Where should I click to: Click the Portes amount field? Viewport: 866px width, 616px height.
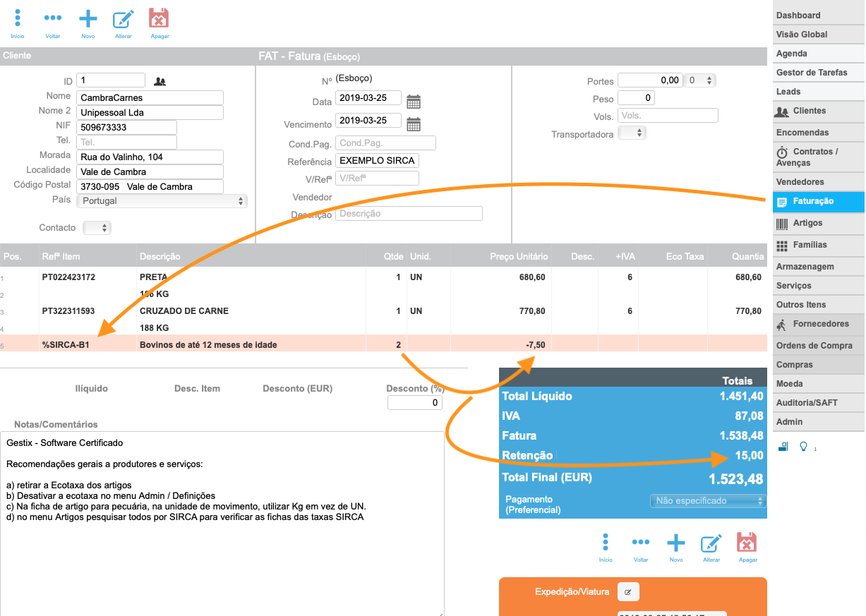(x=650, y=80)
